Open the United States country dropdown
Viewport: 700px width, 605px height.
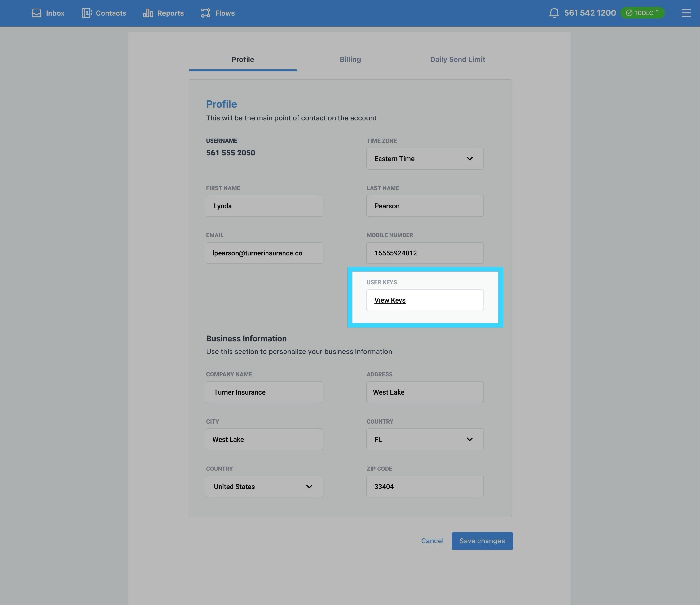pos(264,487)
